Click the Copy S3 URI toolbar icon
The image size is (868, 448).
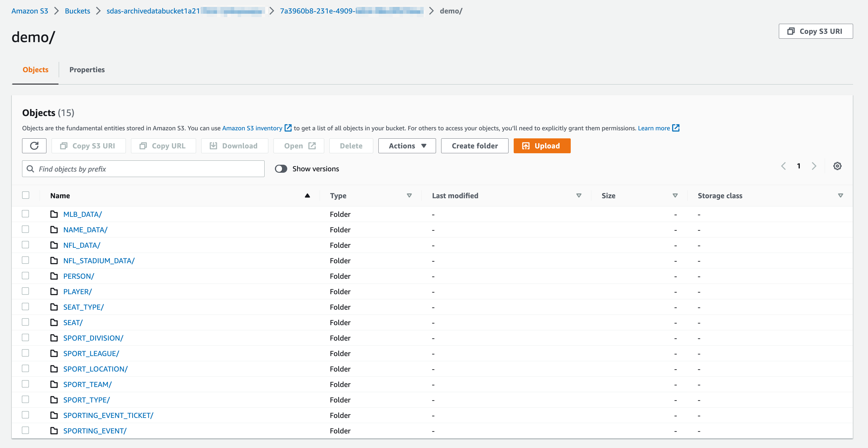[x=64, y=146]
